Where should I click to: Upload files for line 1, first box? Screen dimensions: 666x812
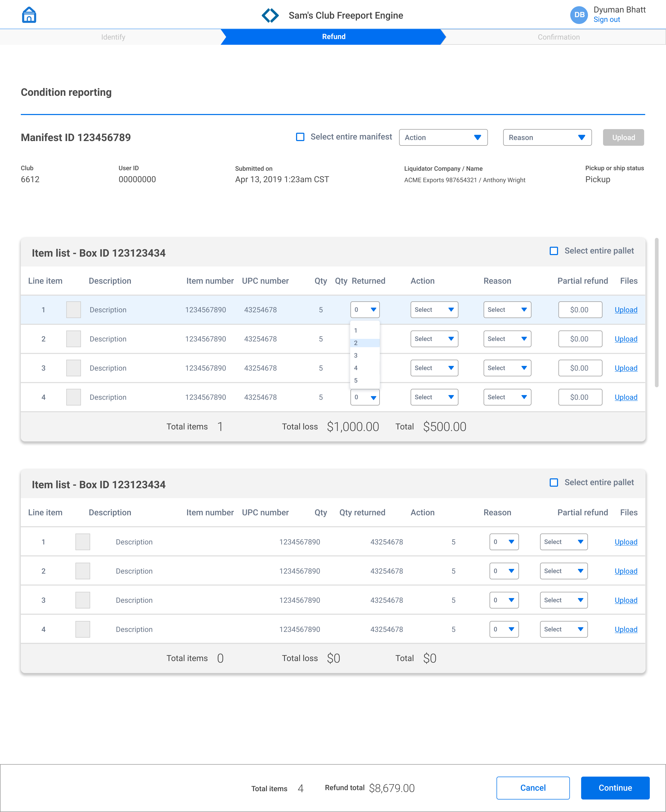[626, 310]
